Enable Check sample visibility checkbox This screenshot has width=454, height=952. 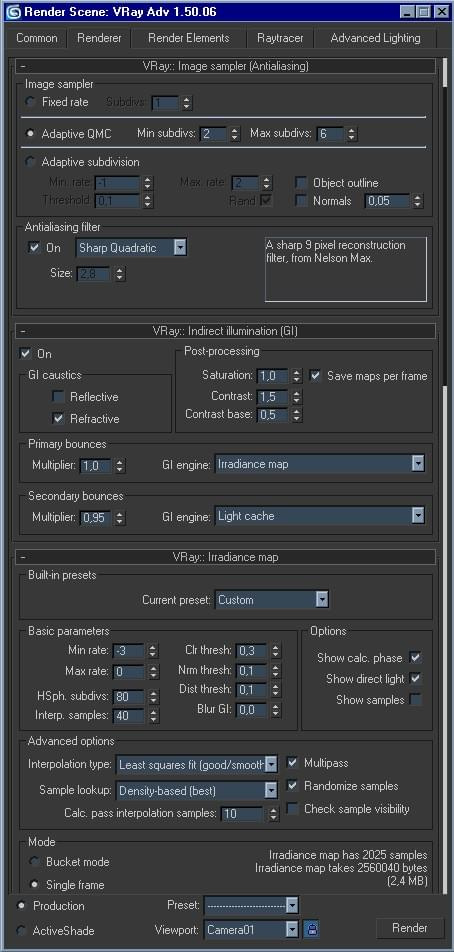tap(293, 809)
